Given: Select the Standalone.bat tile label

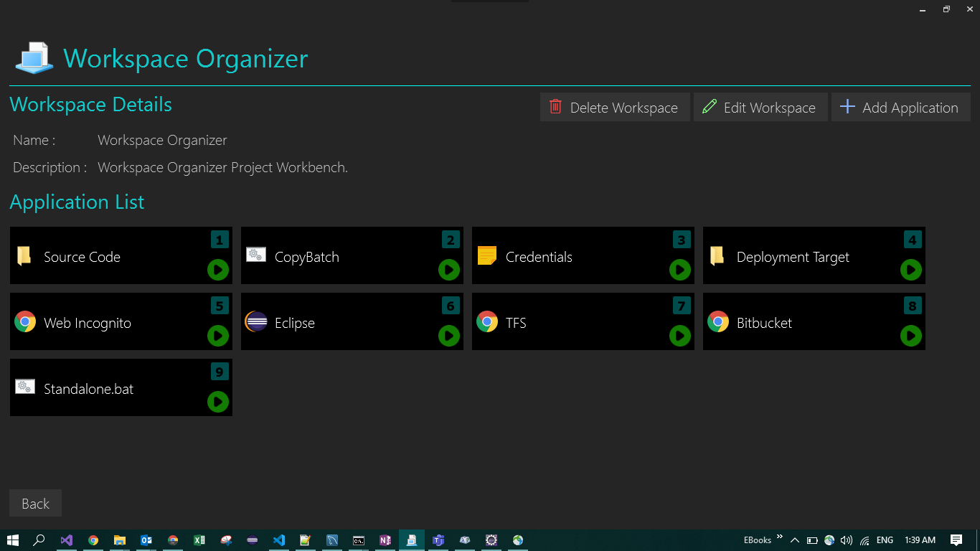Looking at the screenshot, I should pyautogui.click(x=89, y=389).
